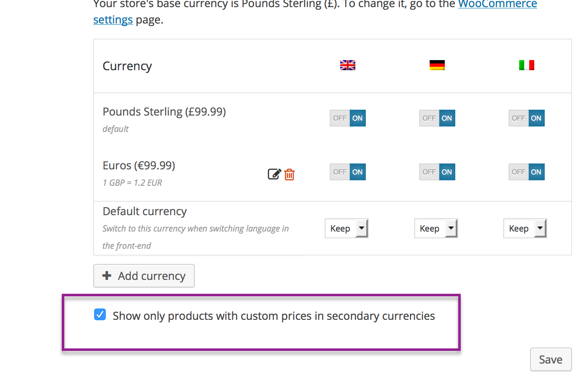Open default currency dropdown for German

(436, 229)
